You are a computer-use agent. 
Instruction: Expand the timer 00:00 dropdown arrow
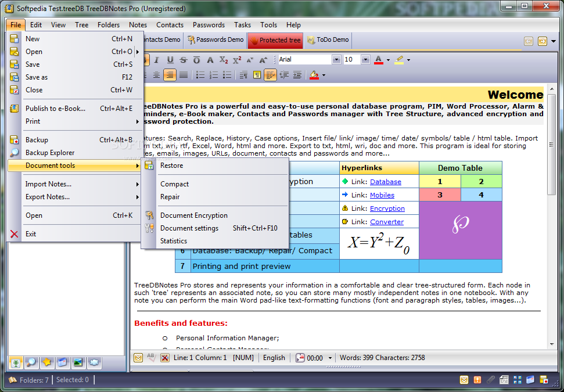(330, 358)
